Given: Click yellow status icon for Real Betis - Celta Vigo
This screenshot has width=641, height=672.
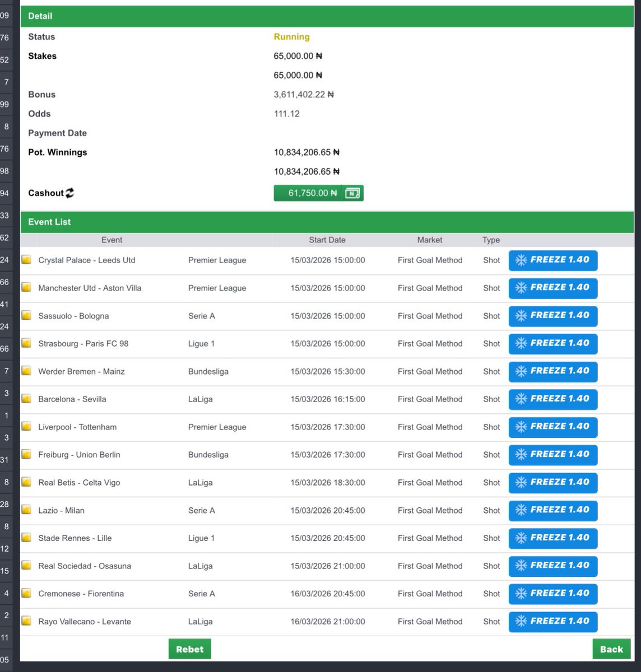Looking at the screenshot, I should click(x=26, y=482).
